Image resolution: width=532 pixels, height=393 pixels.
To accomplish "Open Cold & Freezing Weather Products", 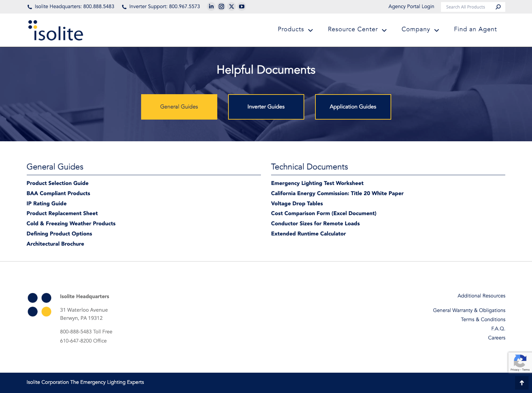I will point(71,224).
